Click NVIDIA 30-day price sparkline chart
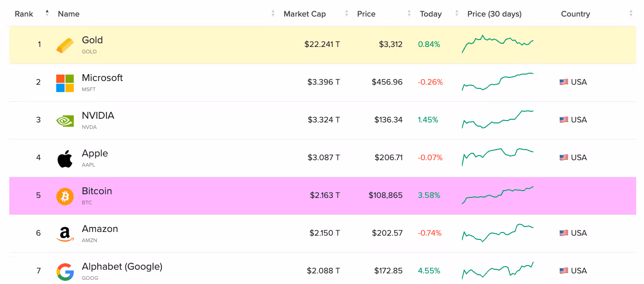 [498, 119]
